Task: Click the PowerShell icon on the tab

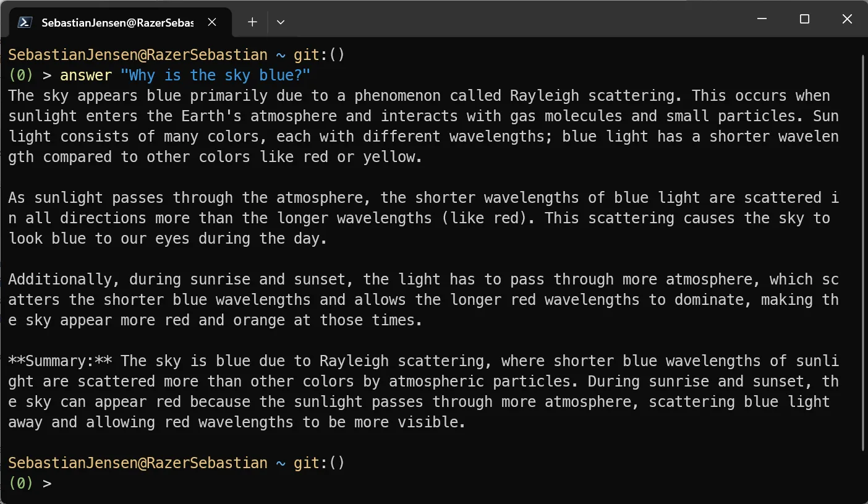Action: pos(25,22)
